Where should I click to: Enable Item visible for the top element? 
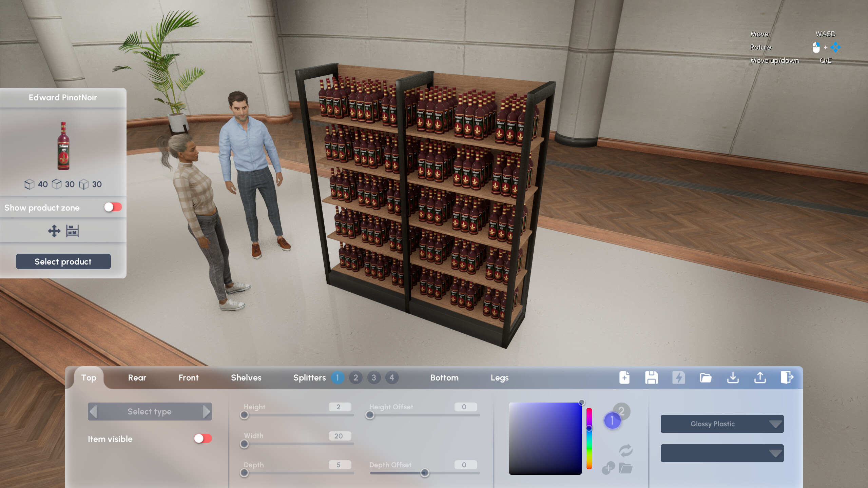(202, 438)
